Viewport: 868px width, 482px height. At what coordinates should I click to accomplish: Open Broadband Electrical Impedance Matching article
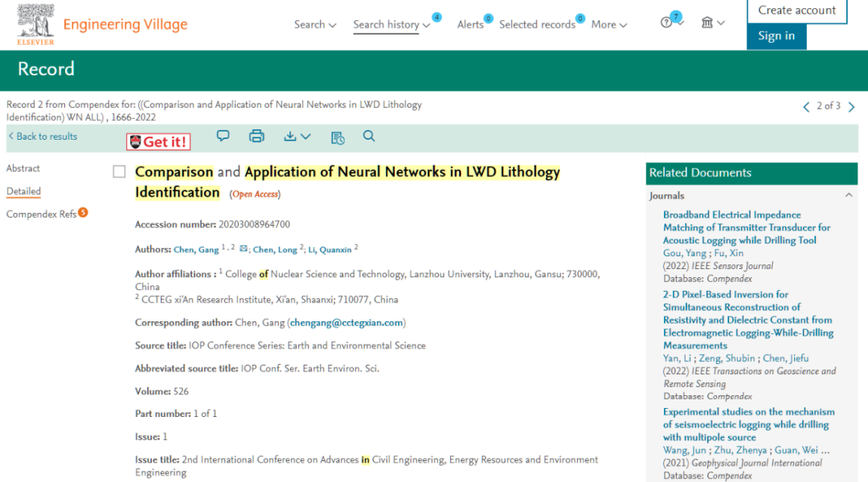click(747, 227)
